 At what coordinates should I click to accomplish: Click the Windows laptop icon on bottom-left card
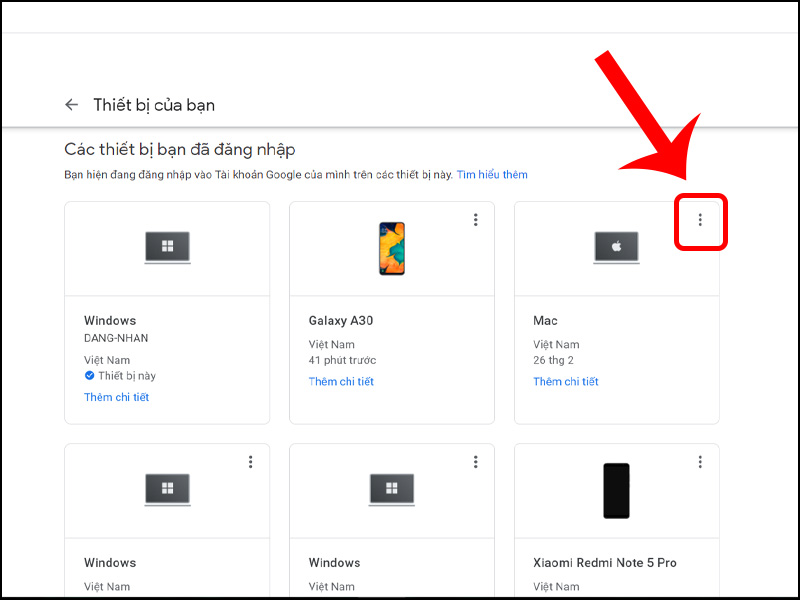pos(167,490)
